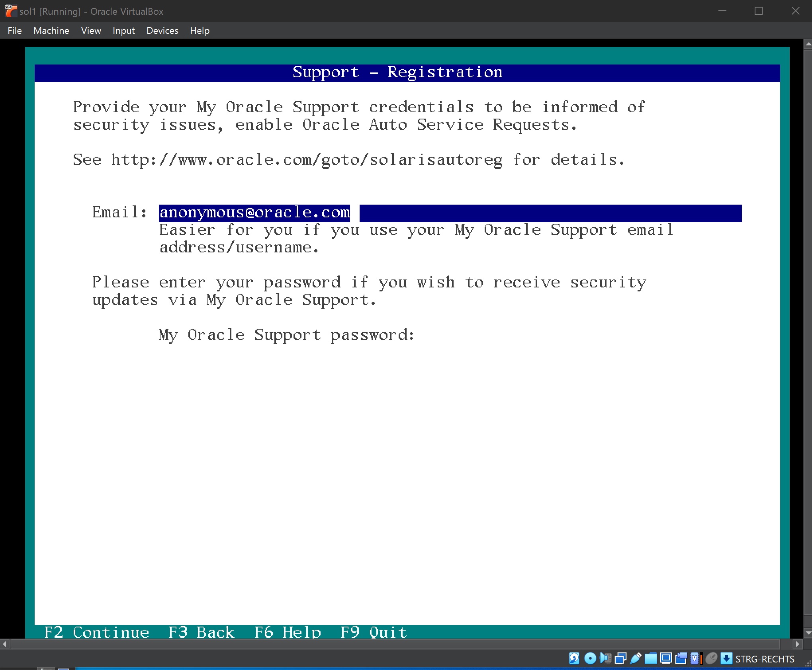Click the recording status icon
The width and height of the screenshot is (812, 670).
click(681, 659)
